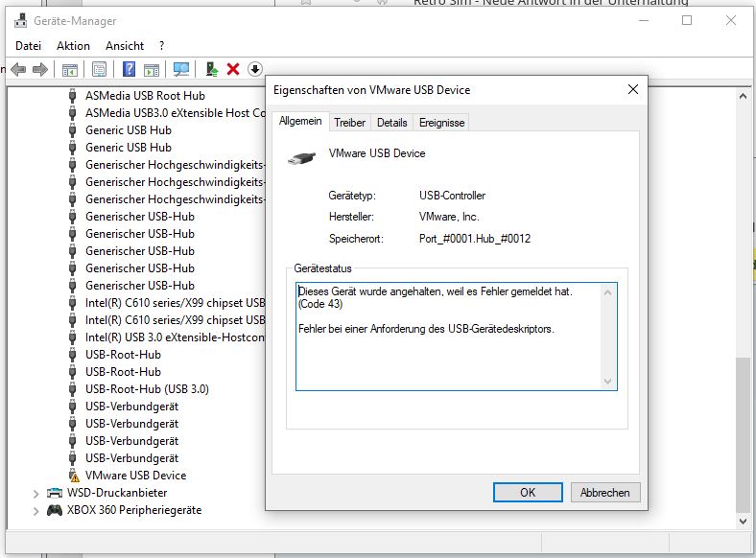Select Intel(R) USB 3.0 eXtensible-Hostcontroller entry
756x558 pixels.
point(175,337)
